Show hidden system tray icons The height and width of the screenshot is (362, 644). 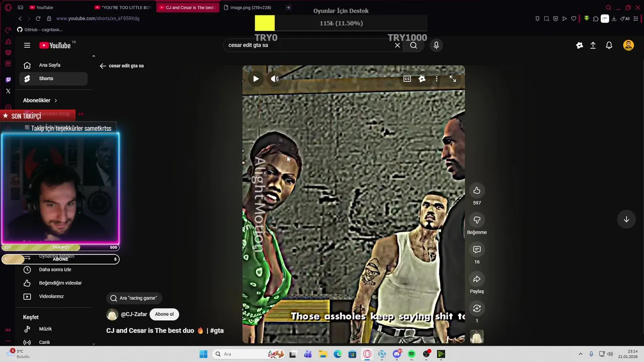pyautogui.click(x=580, y=354)
